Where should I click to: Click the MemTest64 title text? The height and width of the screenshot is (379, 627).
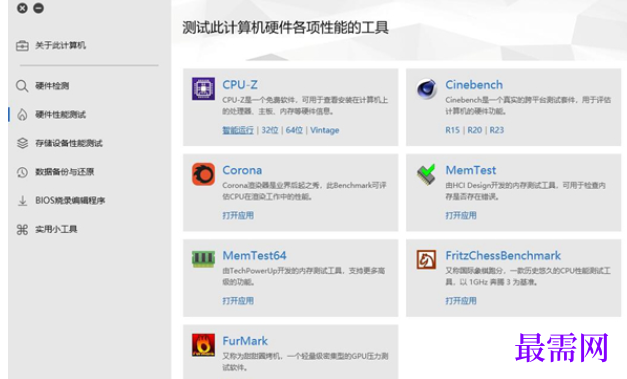coord(255,255)
